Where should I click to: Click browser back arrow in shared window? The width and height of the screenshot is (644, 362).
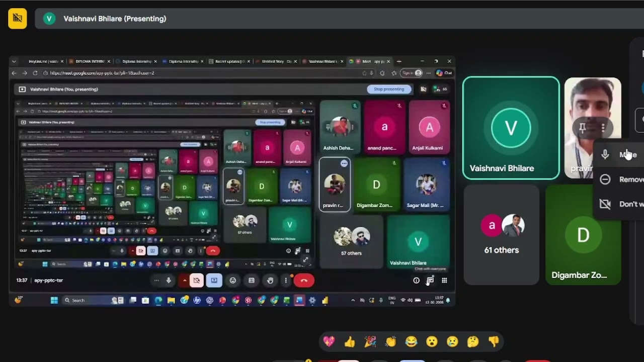click(14, 73)
